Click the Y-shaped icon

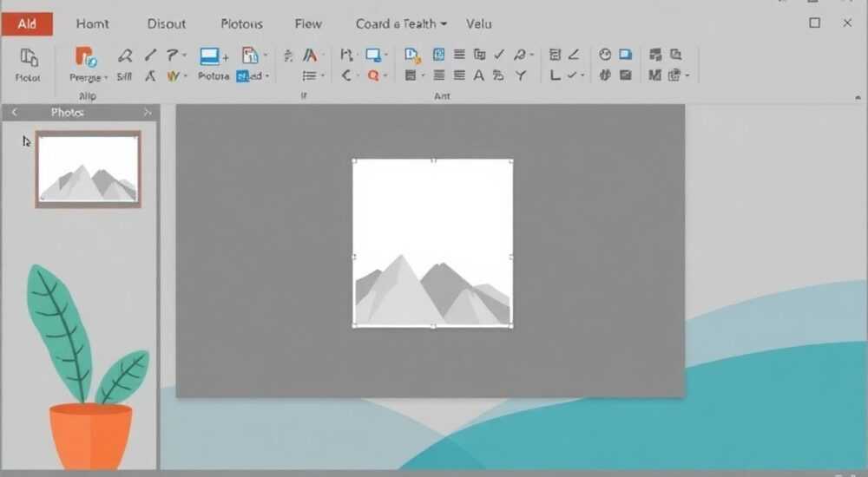(x=520, y=75)
